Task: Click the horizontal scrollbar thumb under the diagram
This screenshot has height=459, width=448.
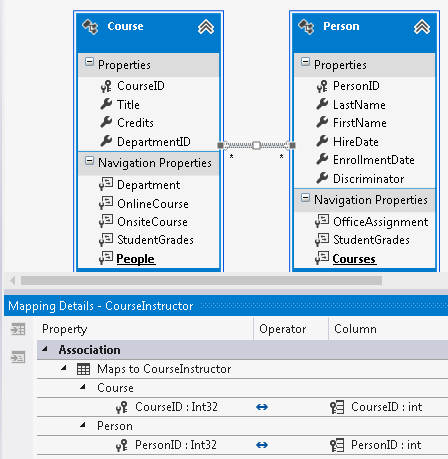Action: tap(201, 281)
